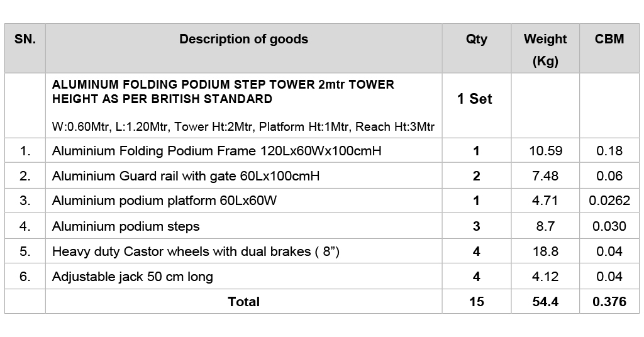The width and height of the screenshot is (644, 337).
Task: Select the Aluminium podium platform 60Lx60W cell
Action: (x=243, y=201)
